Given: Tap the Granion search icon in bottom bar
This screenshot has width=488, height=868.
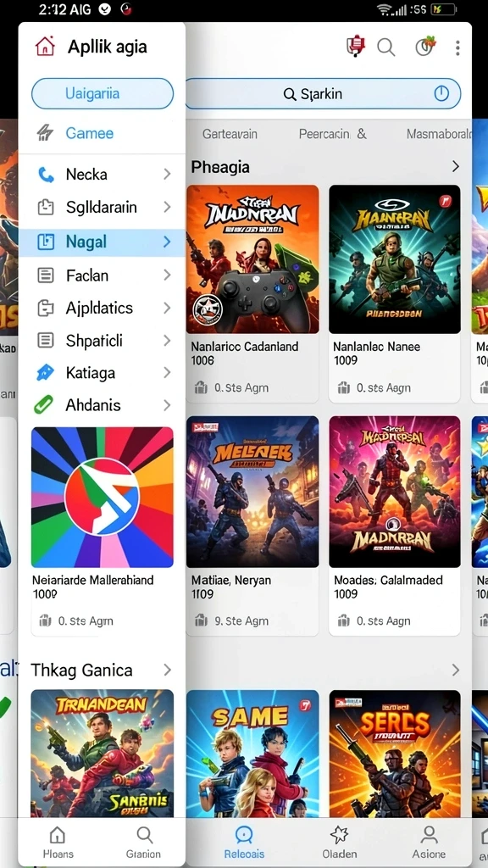Looking at the screenshot, I should click(x=144, y=835).
